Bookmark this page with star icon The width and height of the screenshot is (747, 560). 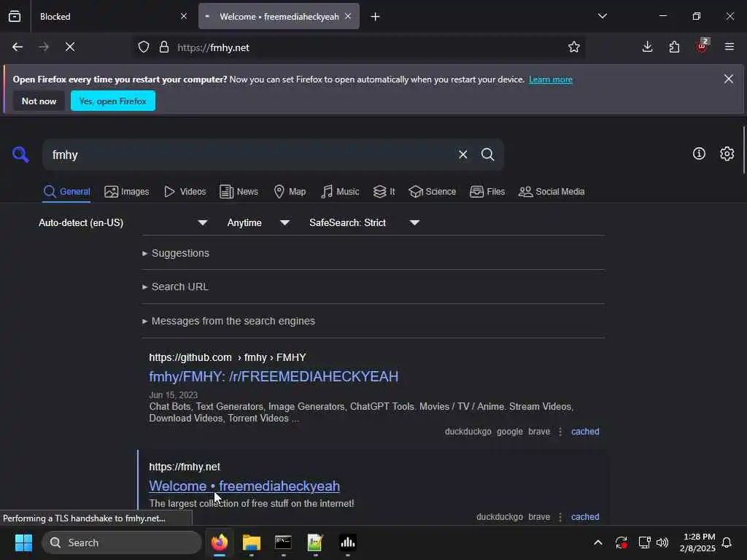point(573,47)
